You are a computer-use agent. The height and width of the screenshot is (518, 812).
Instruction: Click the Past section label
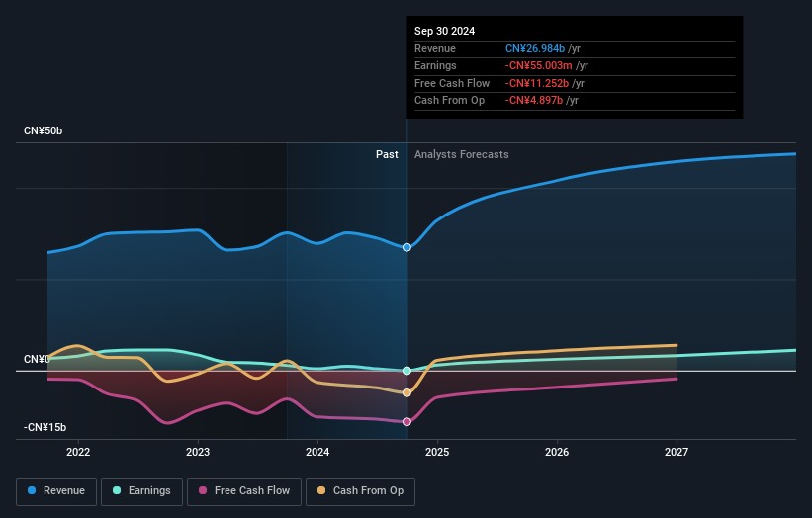coord(387,154)
